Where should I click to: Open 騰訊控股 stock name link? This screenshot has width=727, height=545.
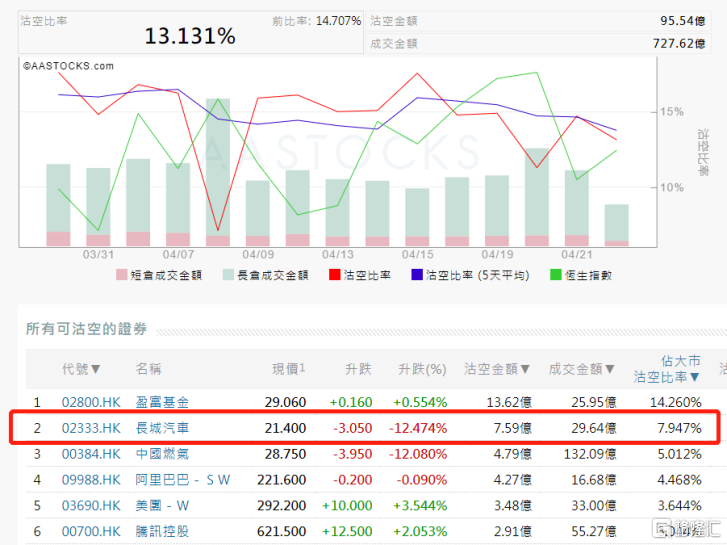tap(162, 532)
